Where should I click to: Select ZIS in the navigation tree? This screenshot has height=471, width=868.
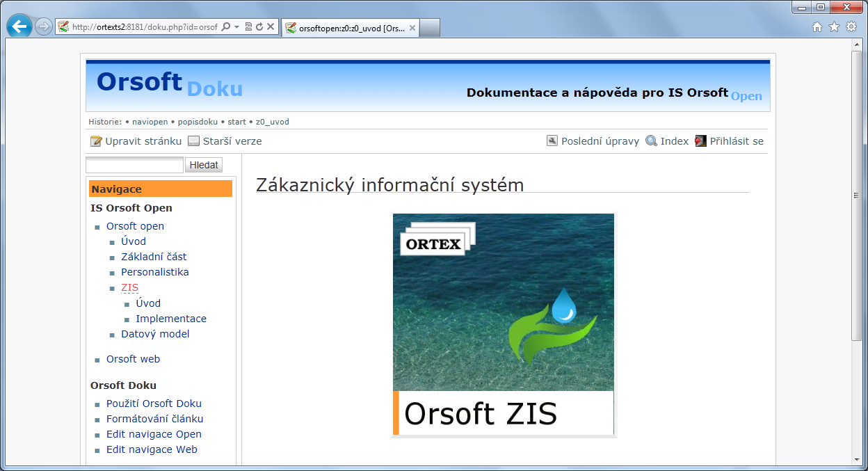tap(129, 287)
